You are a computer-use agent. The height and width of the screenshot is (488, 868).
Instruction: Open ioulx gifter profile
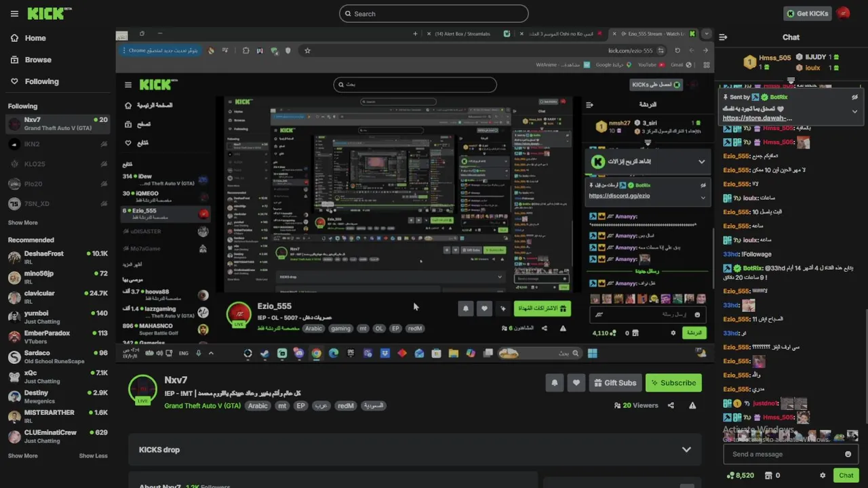[813, 68]
